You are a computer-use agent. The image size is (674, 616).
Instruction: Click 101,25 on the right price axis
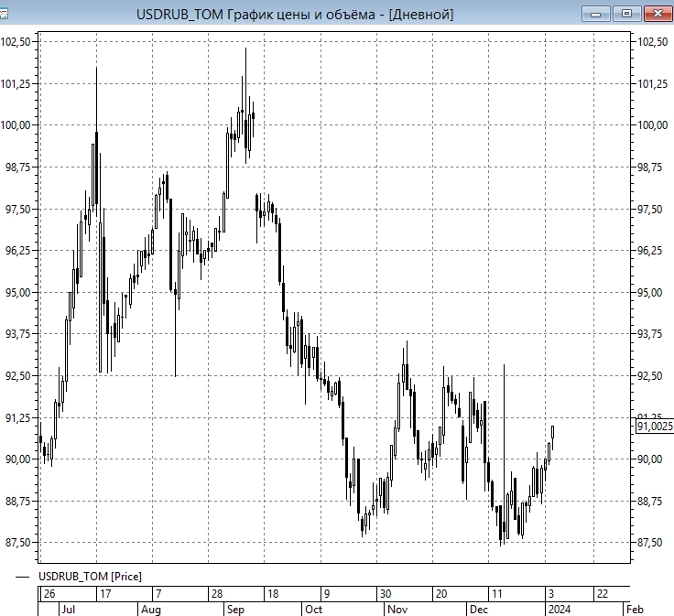click(x=653, y=84)
